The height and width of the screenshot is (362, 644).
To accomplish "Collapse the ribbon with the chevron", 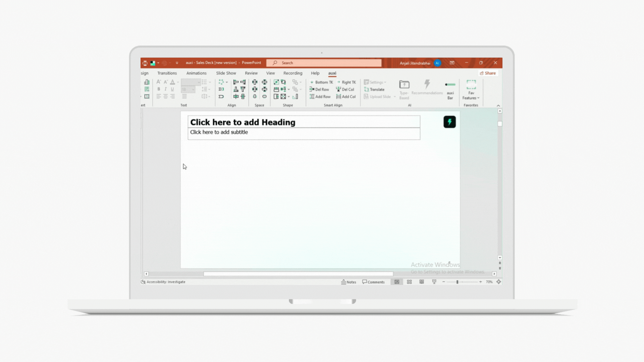I will [498, 106].
